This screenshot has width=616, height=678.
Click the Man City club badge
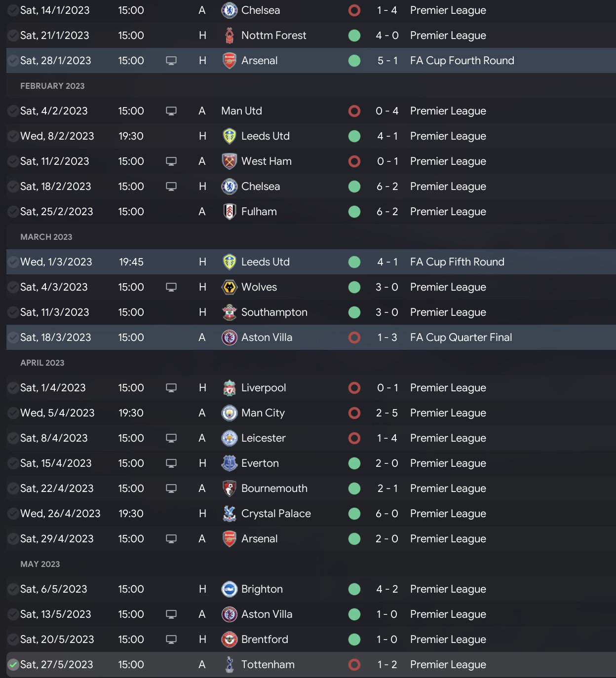230,413
